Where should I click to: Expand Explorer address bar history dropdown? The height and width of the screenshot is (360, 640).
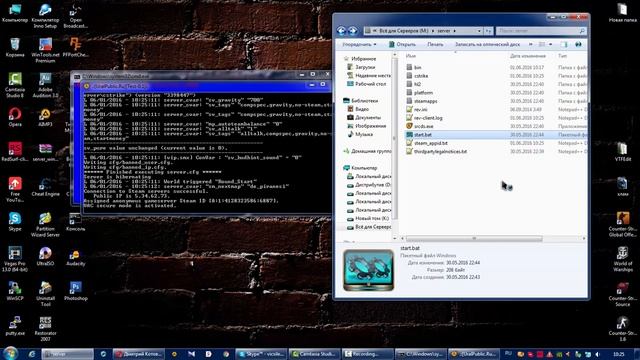(479, 31)
